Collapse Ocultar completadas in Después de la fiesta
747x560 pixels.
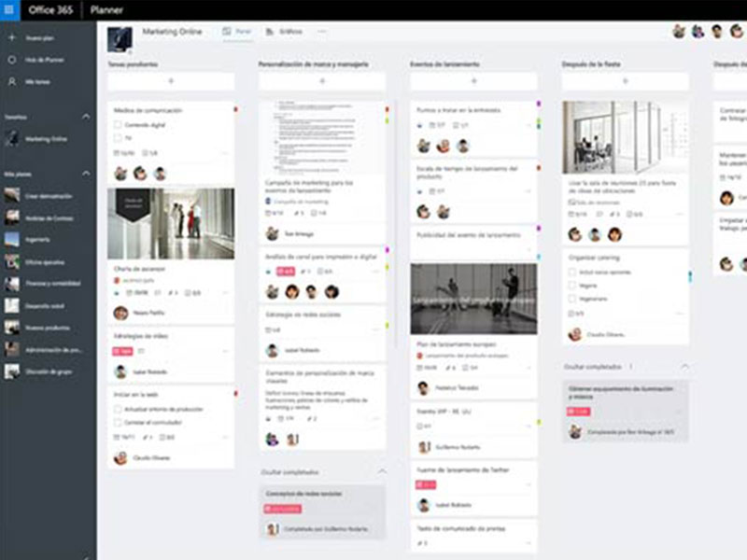(684, 365)
